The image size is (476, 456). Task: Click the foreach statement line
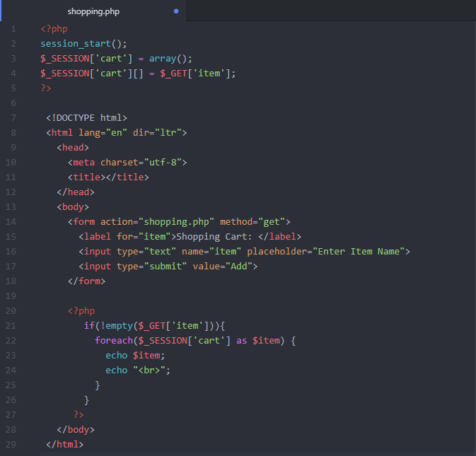pos(195,341)
